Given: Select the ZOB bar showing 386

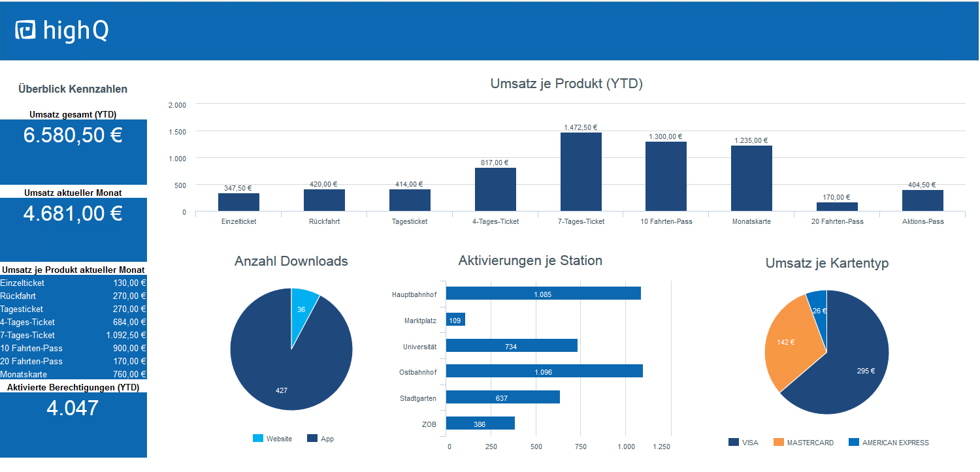Looking at the screenshot, I should [x=480, y=423].
